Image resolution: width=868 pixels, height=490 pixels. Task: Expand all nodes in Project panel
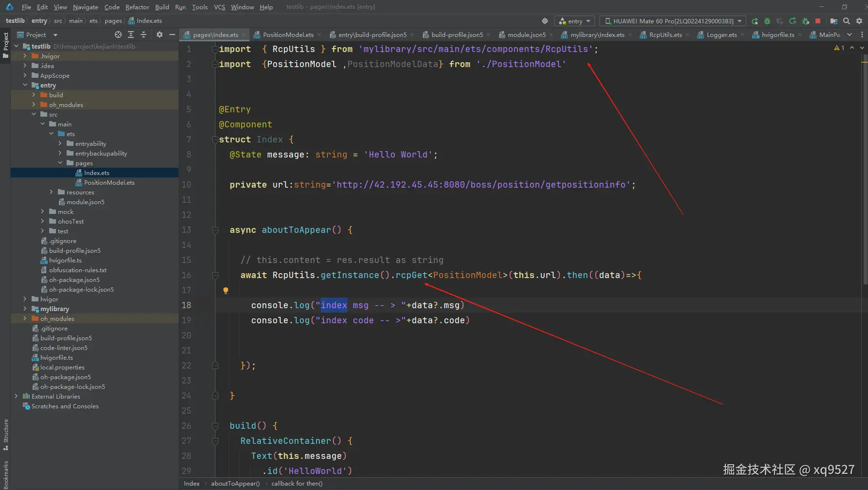(131, 35)
